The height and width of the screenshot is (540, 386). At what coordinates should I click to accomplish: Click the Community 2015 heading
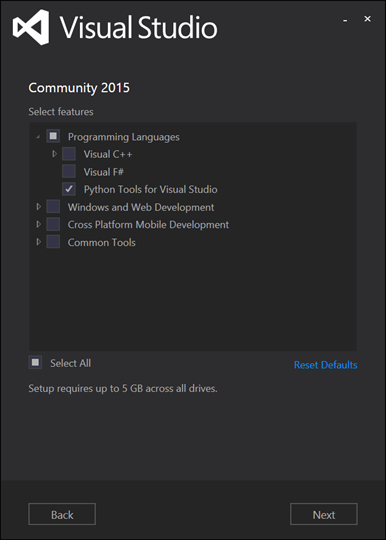coord(79,88)
